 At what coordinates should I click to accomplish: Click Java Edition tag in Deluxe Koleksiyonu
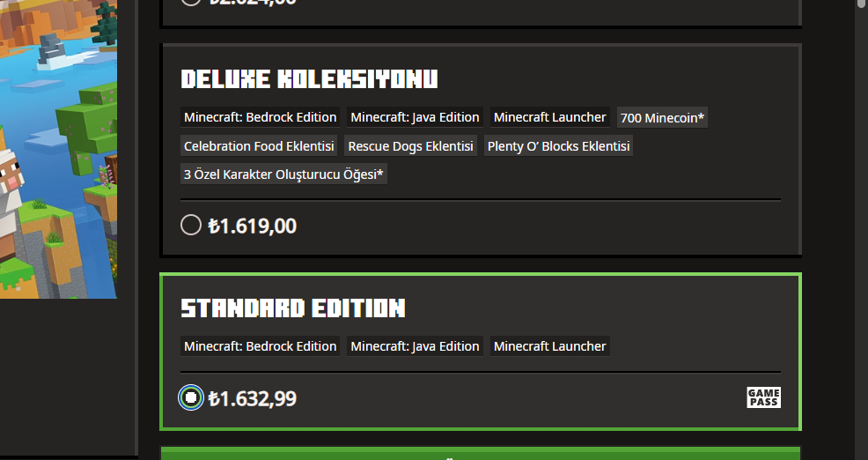click(x=416, y=117)
